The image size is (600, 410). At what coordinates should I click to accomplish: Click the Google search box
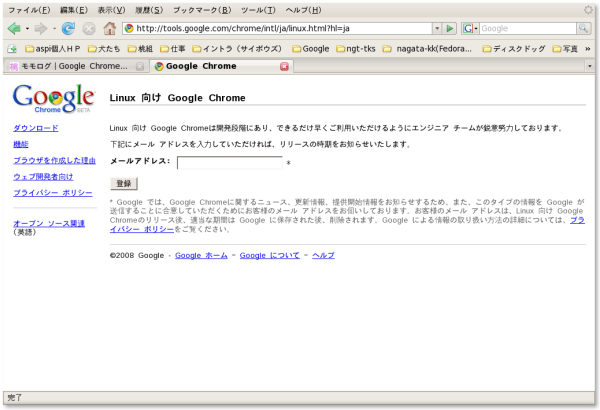[528, 28]
